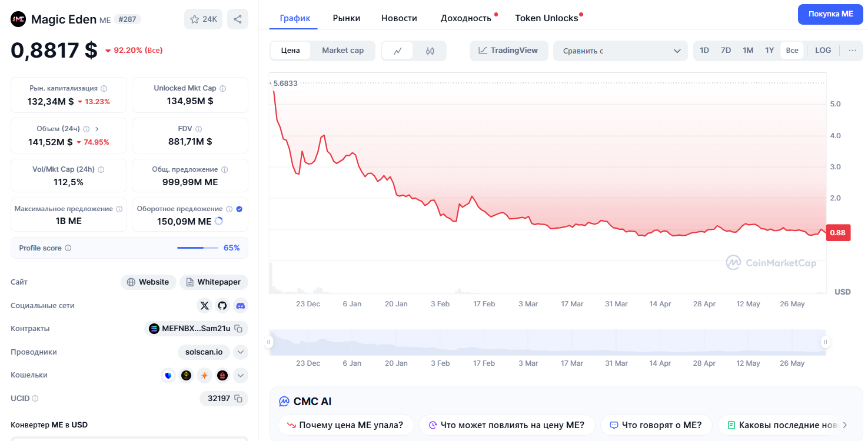Open the Token Unlocks tab
Image resolution: width=868 pixels, height=441 pixels.
point(547,18)
